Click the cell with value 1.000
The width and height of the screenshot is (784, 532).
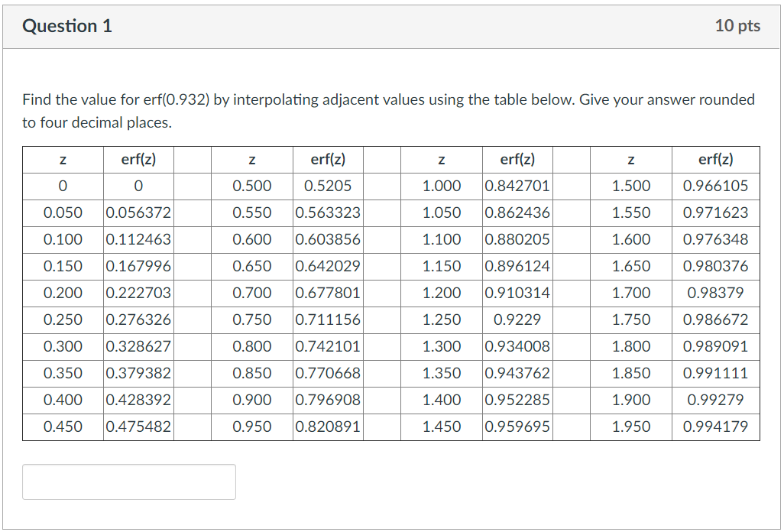[x=442, y=186]
